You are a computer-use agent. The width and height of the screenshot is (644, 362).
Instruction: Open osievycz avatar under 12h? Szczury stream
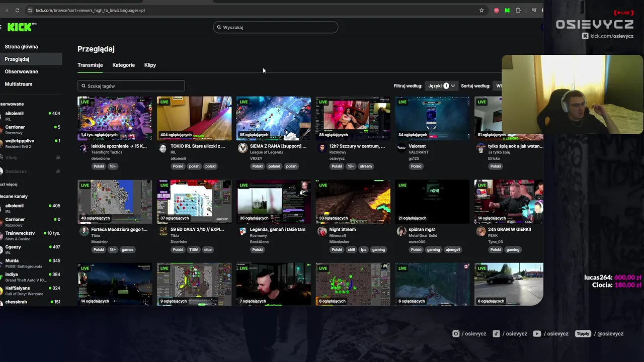pos(322,148)
